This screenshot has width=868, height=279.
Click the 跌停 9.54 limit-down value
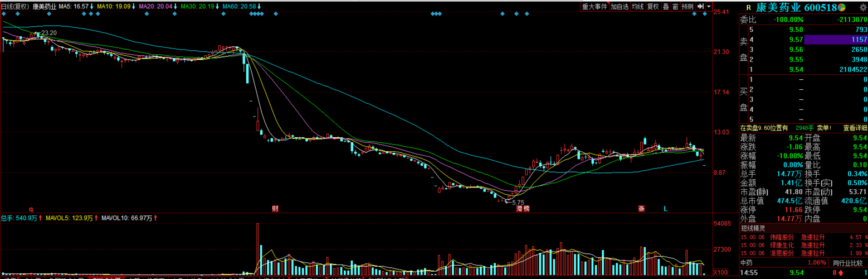[859, 210]
